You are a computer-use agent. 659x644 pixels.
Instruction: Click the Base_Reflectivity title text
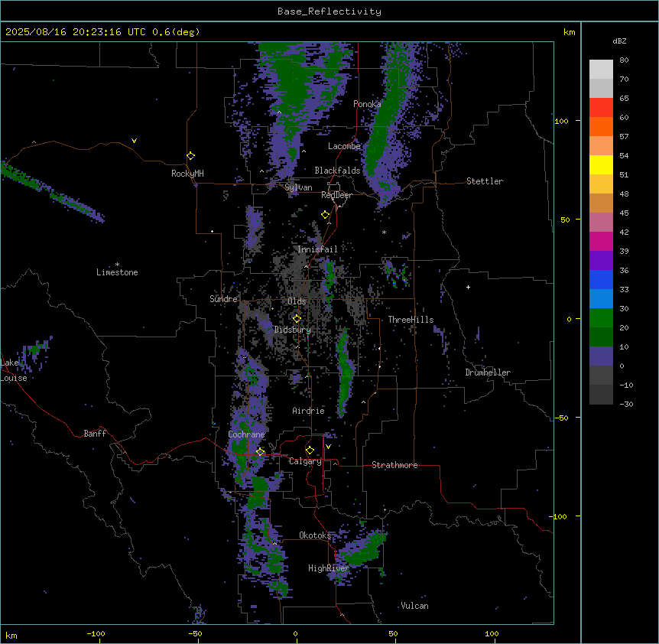329,11
